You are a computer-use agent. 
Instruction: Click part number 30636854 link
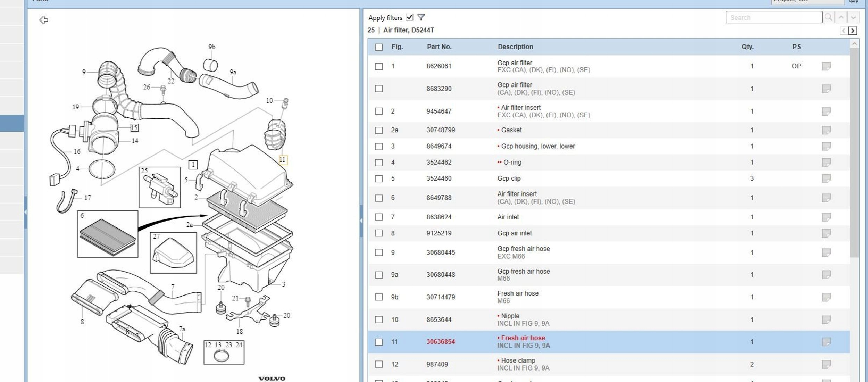tap(441, 342)
